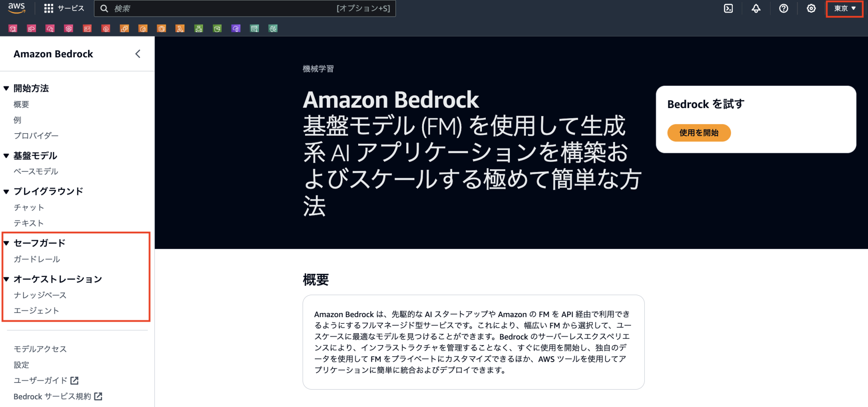The width and height of the screenshot is (868, 407).
Task: Open the settings gear icon
Action: tap(811, 8)
